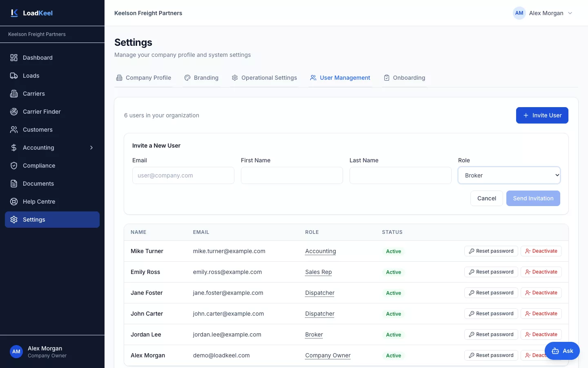The image size is (588, 368).
Task: Click the First Name input field
Action: point(292,175)
